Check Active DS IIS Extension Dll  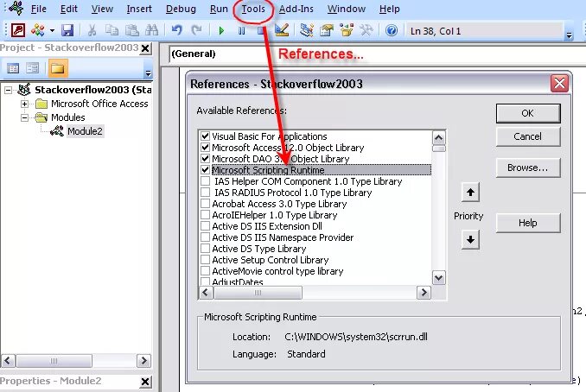(205, 226)
